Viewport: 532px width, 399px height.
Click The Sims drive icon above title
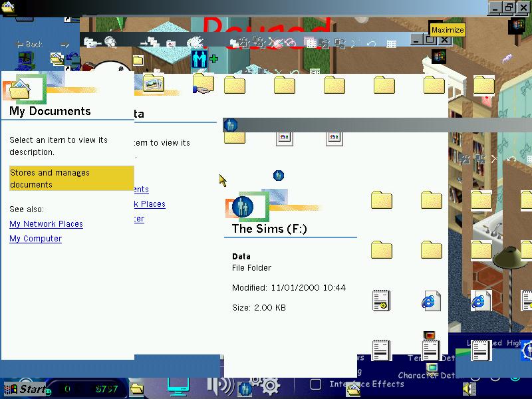(247, 206)
